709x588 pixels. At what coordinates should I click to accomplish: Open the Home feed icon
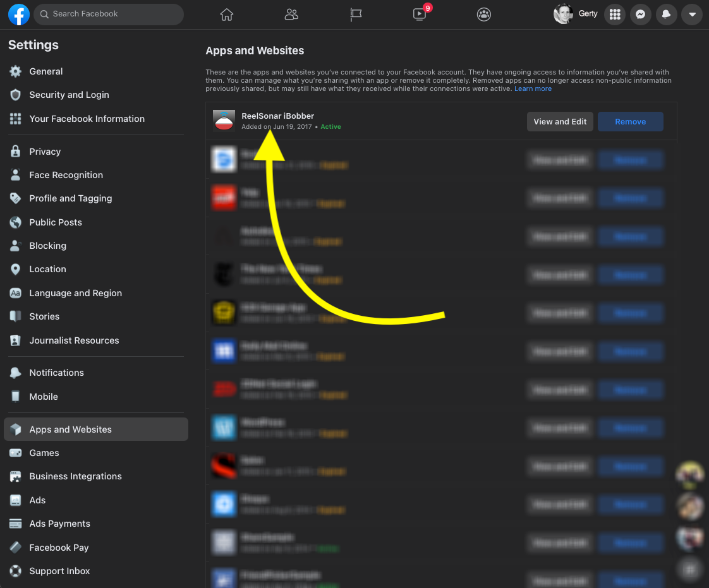click(226, 15)
